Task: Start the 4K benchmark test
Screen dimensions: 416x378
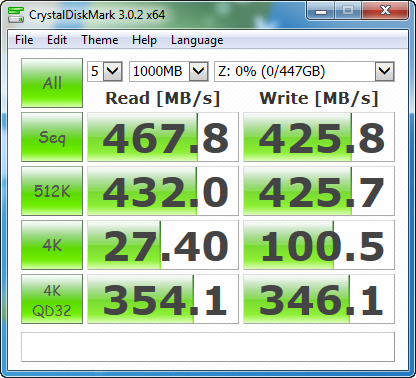Action: click(52, 245)
